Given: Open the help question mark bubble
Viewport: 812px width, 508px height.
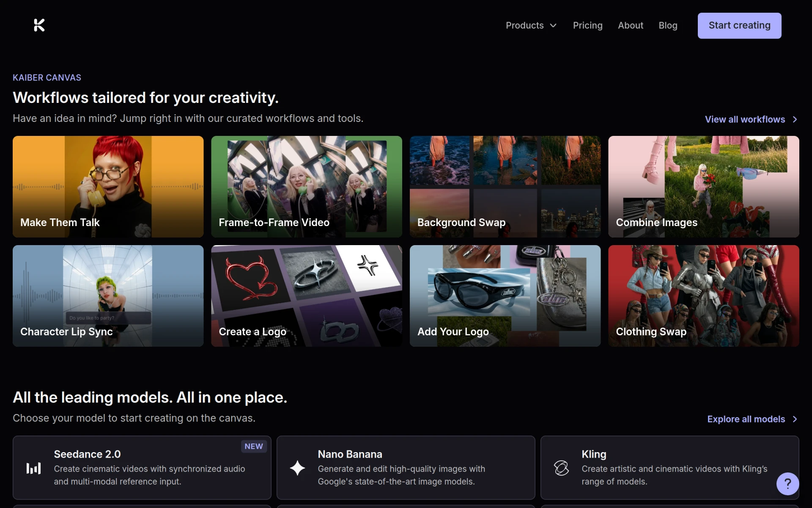Looking at the screenshot, I should [787, 483].
